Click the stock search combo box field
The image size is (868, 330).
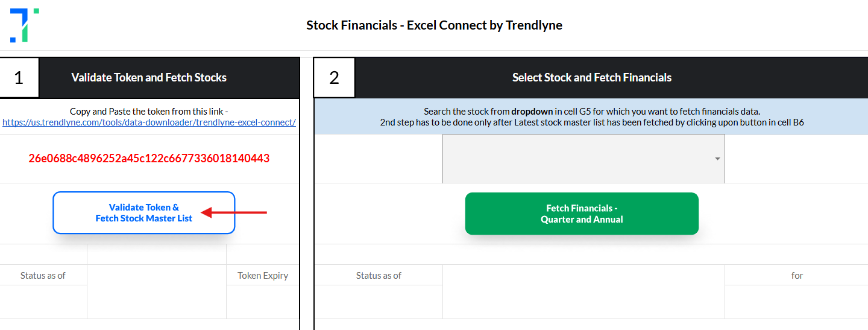[x=583, y=159]
